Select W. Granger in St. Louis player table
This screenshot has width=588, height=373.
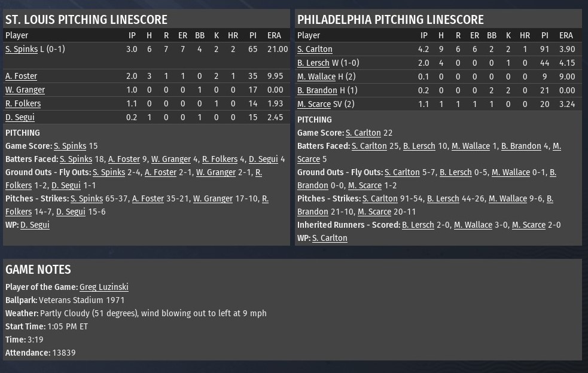[x=25, y=90]
